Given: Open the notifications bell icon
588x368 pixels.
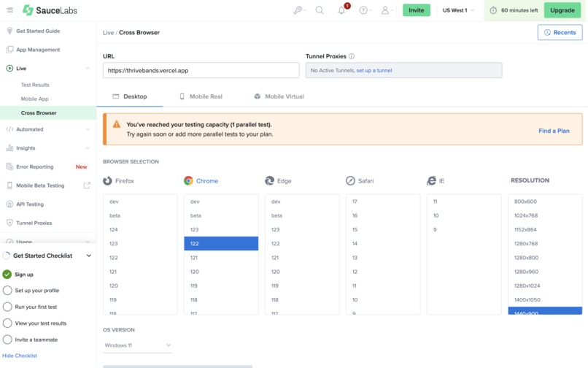Looking at the screenshot, I should (x=341, y=10).
